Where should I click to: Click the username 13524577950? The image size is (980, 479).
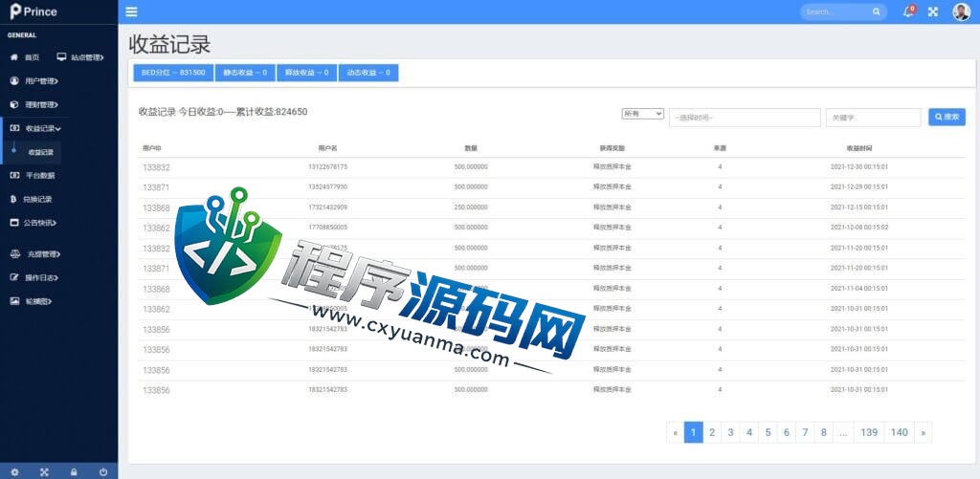coord(327,186)
